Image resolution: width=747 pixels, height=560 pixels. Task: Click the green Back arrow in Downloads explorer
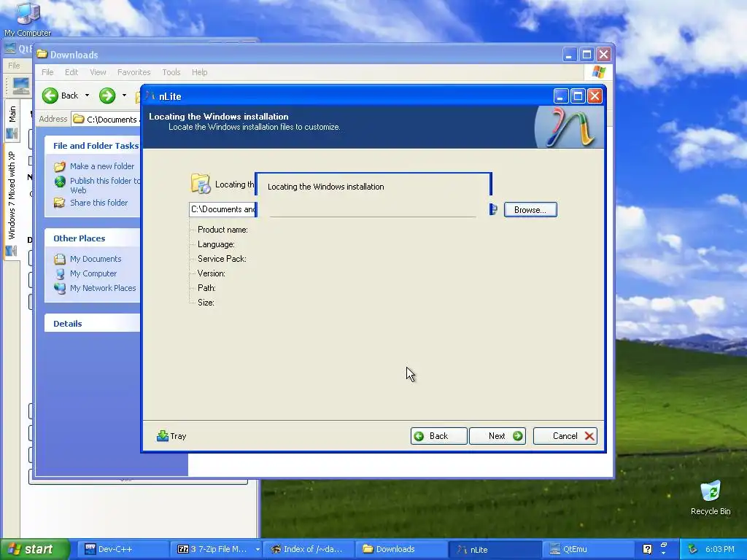point(50,96)
